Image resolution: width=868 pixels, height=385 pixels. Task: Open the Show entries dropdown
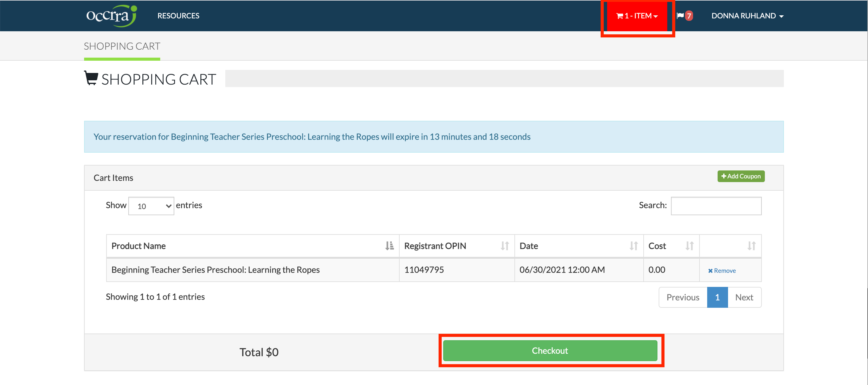pyautogui.click(x=151, y=206)
